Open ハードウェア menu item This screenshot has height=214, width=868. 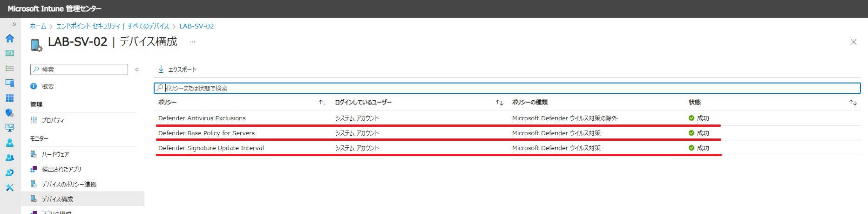click(x=55, y=154)
